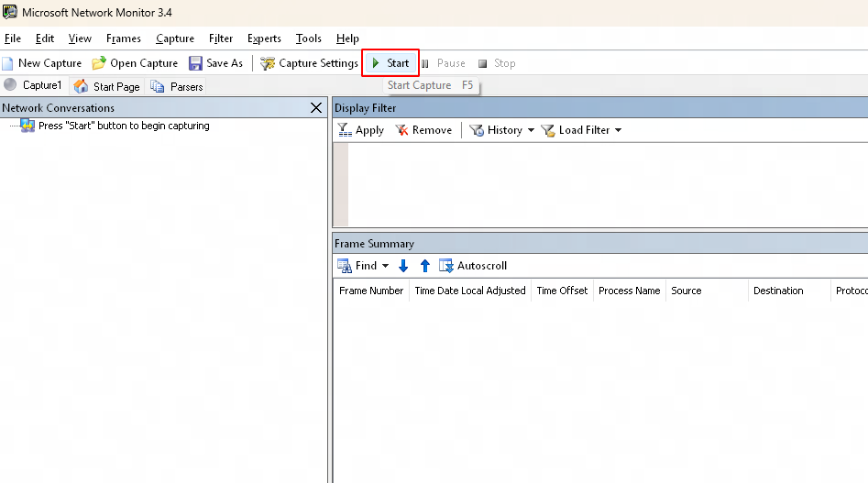Select the 'Press Start button to begin capturing' tree row
The image size is (868, 483).
124,126
